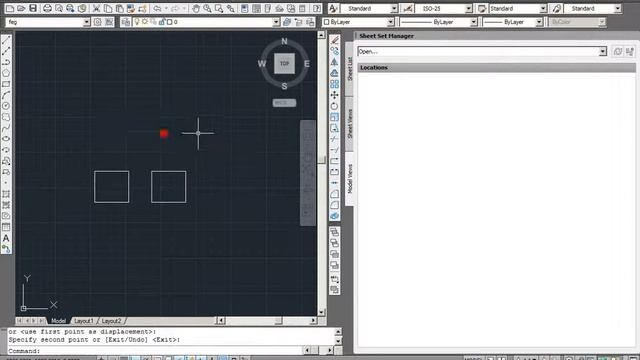Switch to the Layout1 tab
The image size is (640, 360).
[x=84, y=321]
